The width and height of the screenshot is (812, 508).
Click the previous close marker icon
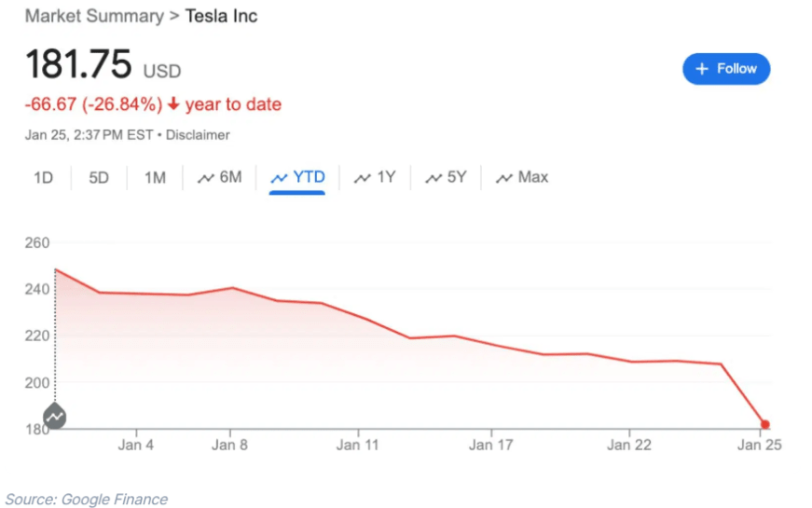[x=55, y=417]
